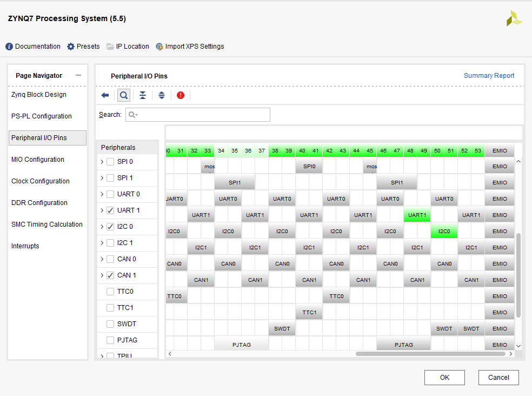Open Zynq Block Design page
Screen dimensions: 532x396
pos(39,95)
